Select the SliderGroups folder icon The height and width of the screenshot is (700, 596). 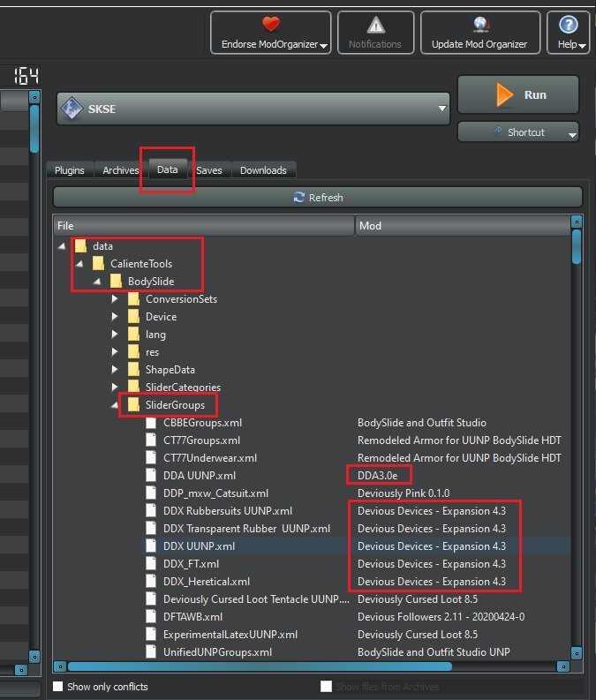[133, 405]
